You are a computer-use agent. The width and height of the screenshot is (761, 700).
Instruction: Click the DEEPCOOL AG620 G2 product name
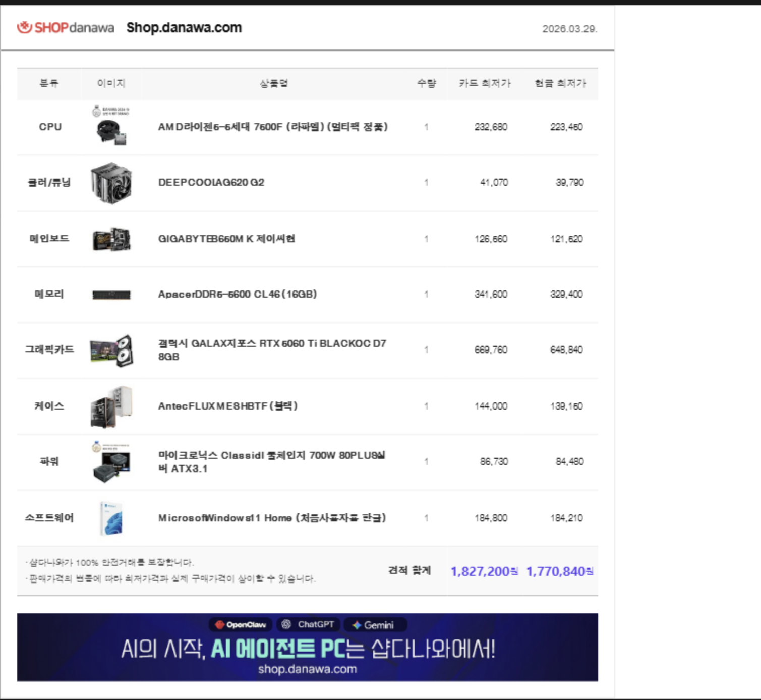click(x=211, y=182)
